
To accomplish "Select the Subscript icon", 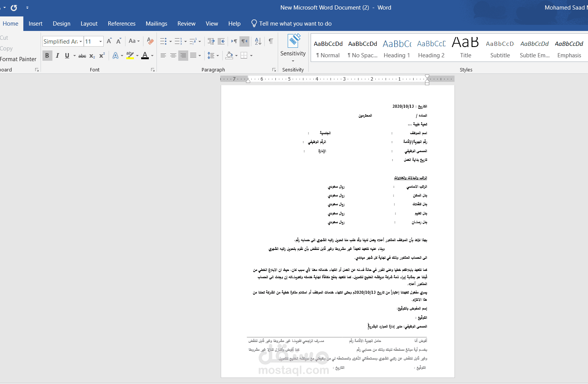I will (91, 56).
